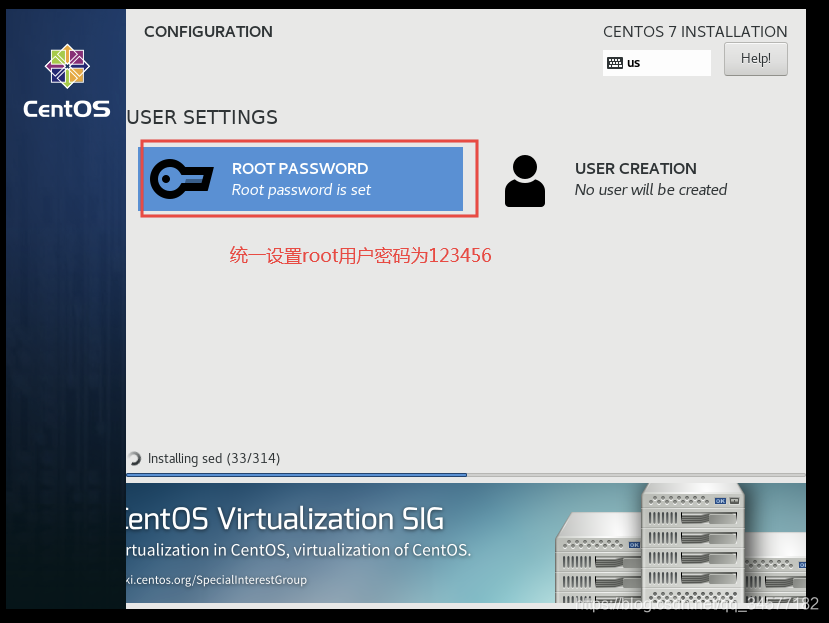Click the 'Root password is set' status text

click(301, 190)
